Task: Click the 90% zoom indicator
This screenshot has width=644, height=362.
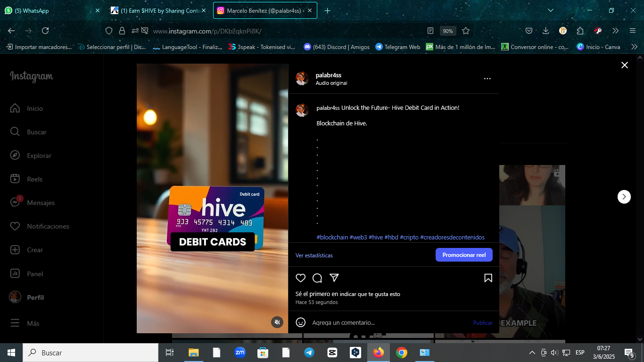Action: click(448, 31)
